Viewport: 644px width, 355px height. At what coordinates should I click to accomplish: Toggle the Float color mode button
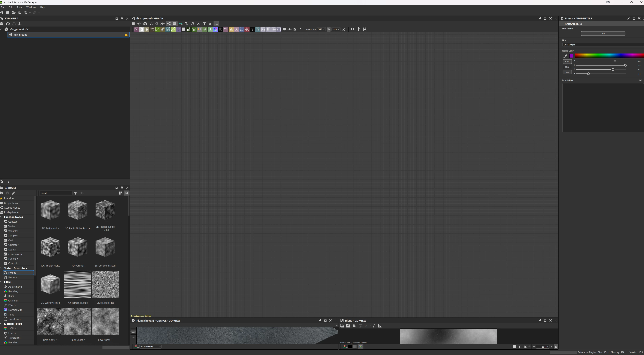[567, 67]
